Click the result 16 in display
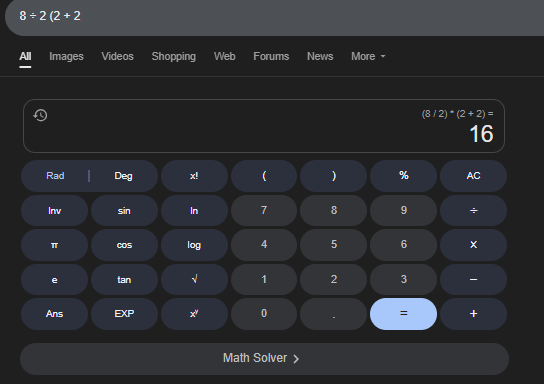The height and width of the screenshot is (384, 544). [x=481, y=134]
